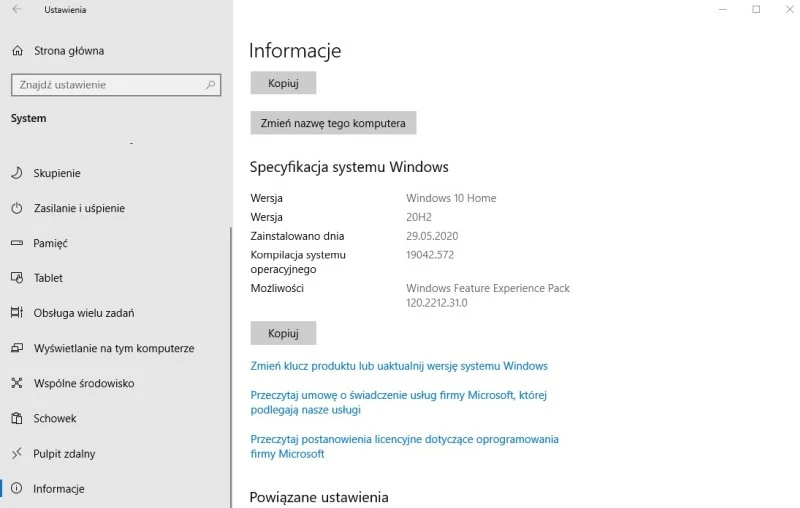Open Przeczytaj postanowienia licencyjne link
Screen dimensions: 800x508
405,446
